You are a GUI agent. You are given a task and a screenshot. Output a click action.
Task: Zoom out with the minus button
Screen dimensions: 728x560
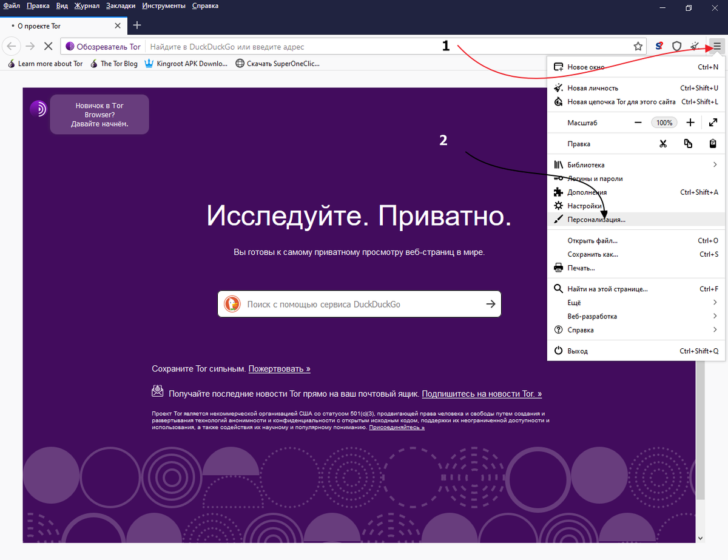[638, 123]
